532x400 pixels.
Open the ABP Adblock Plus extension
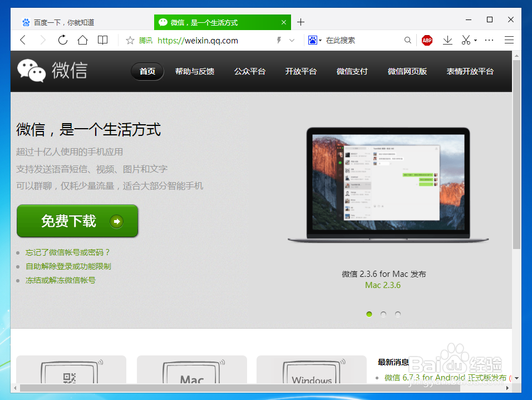pyautogui.click(x=427, y=41)
